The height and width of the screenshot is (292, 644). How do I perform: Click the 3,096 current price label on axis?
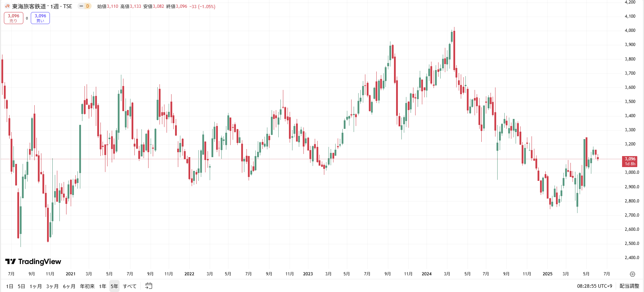tap(630, 161)
